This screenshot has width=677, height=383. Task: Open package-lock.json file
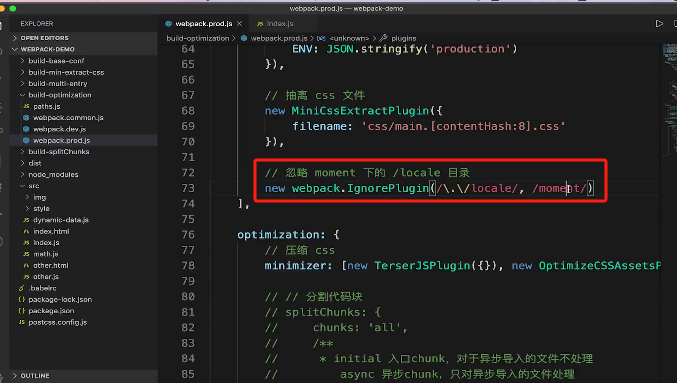(x=60, y=299)
